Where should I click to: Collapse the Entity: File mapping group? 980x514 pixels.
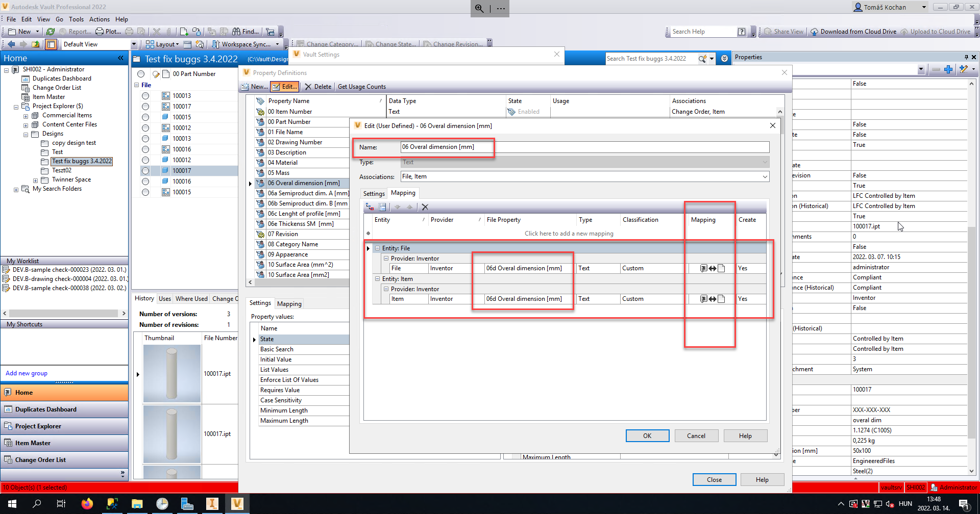pos(376,248)
